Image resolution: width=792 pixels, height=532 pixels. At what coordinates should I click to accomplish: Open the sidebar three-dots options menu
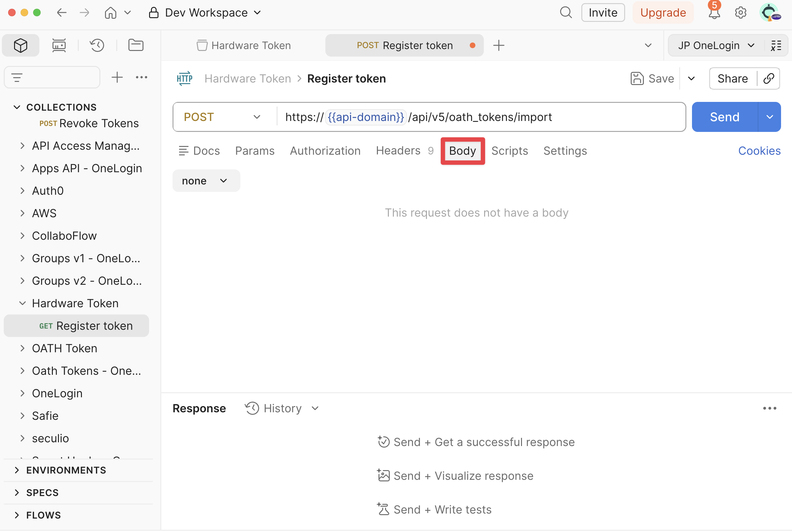pyautogui.click(x=142, y=77)
